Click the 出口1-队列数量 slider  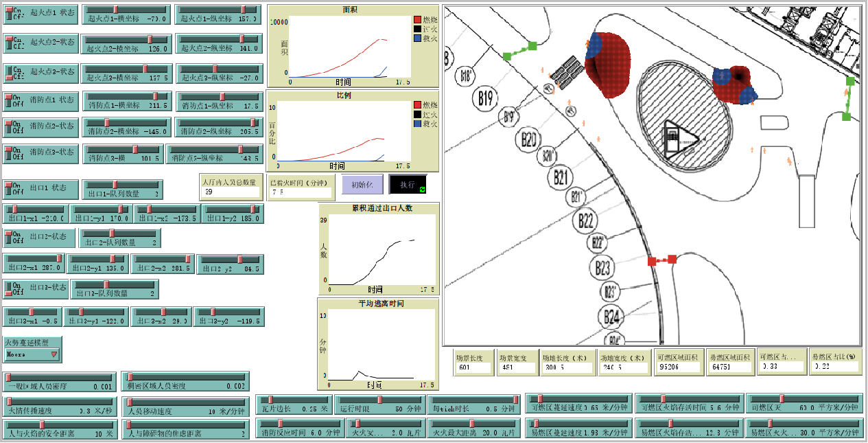coord(123,190)
